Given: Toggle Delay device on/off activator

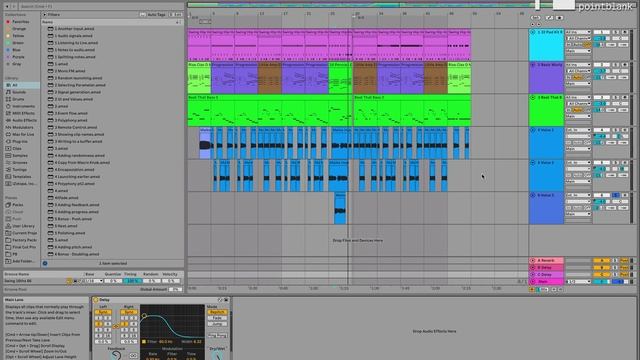Looking at the screenshot, I should (96, 300).
